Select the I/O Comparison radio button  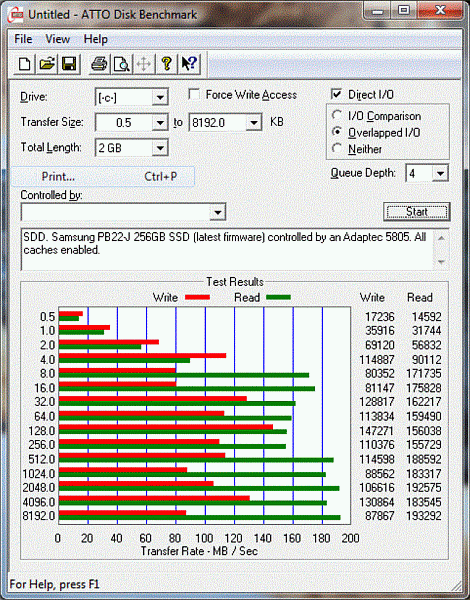click(x=337, y=115)
